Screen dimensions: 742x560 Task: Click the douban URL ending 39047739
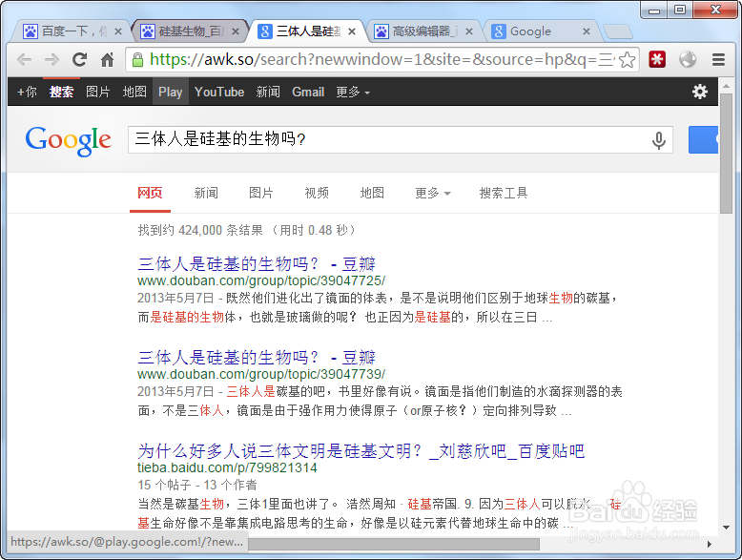261,374
